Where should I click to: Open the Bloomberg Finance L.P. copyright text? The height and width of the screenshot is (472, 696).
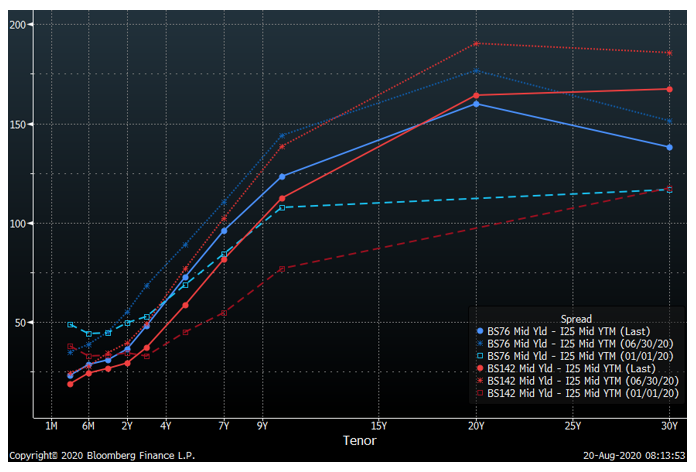coord(102,456)
